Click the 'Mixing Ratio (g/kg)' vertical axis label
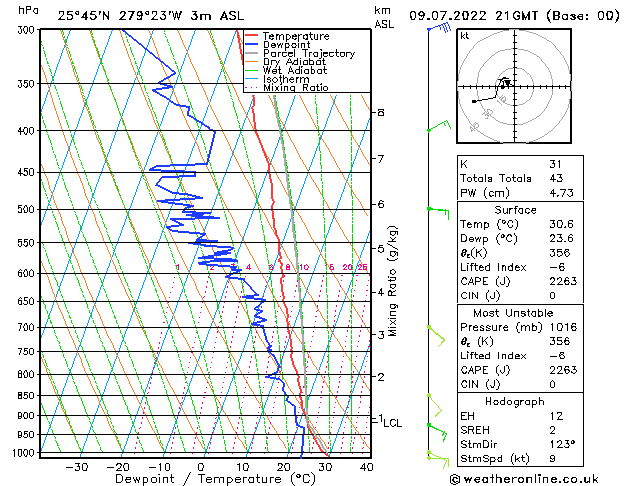The image size is (629, 486). point(393,281)
